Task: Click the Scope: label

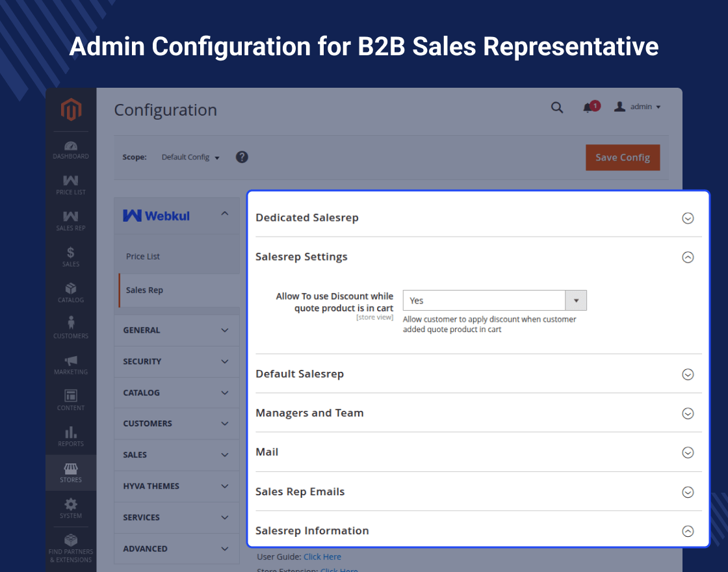Action: pyautogui.click(x=135, y=157)
